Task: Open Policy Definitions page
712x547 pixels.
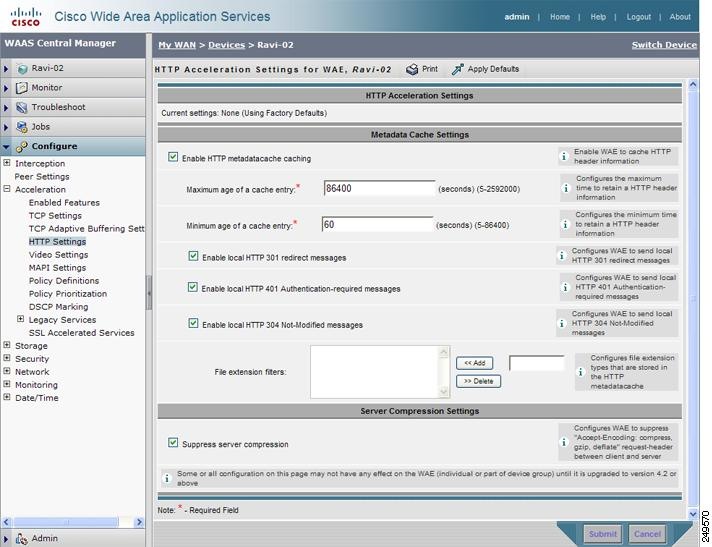Action: 64,281
